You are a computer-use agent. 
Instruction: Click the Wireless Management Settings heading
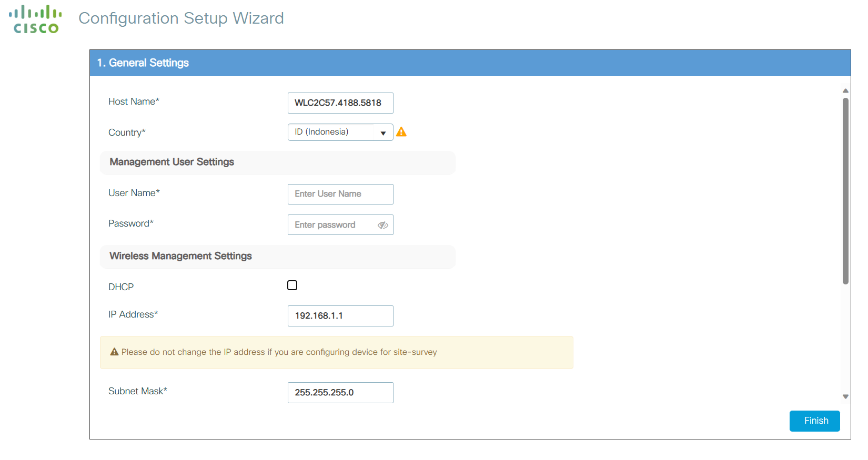[180, 256]
